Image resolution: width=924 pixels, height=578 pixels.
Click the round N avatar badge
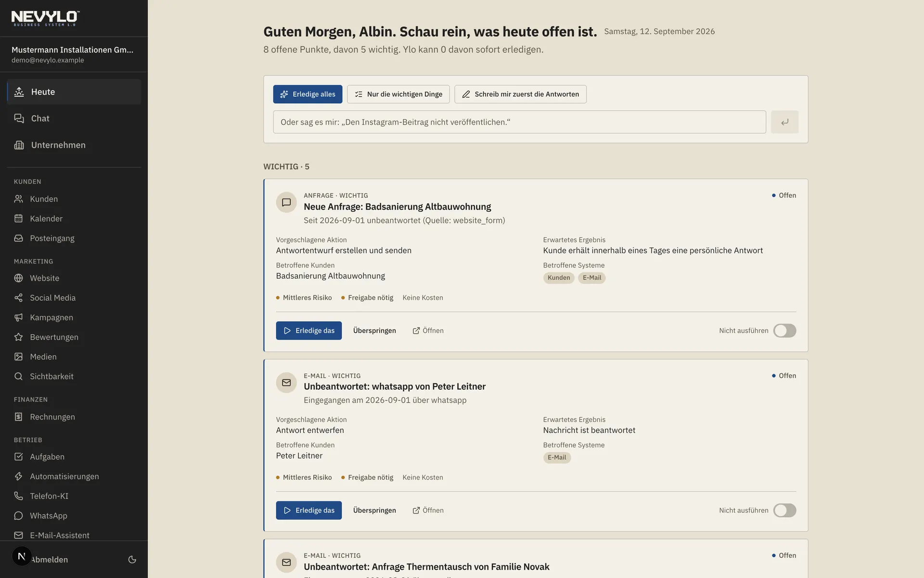point(22,556)
